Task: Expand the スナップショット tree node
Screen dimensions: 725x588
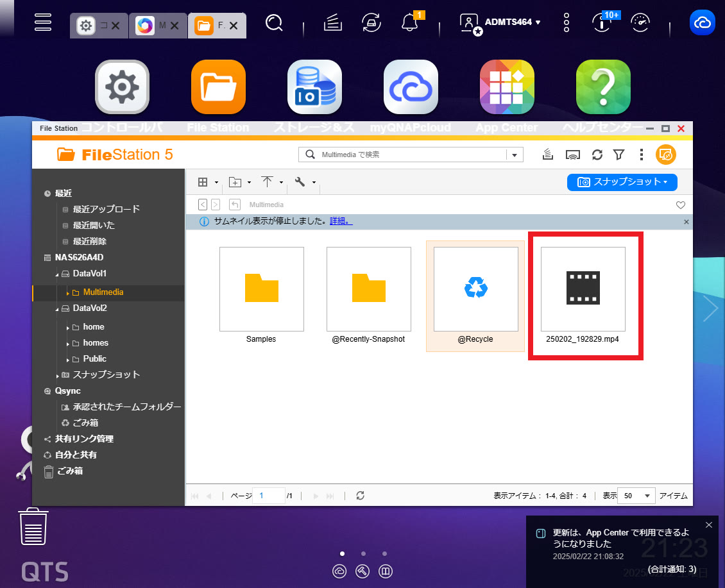Action: pos(57,376)
